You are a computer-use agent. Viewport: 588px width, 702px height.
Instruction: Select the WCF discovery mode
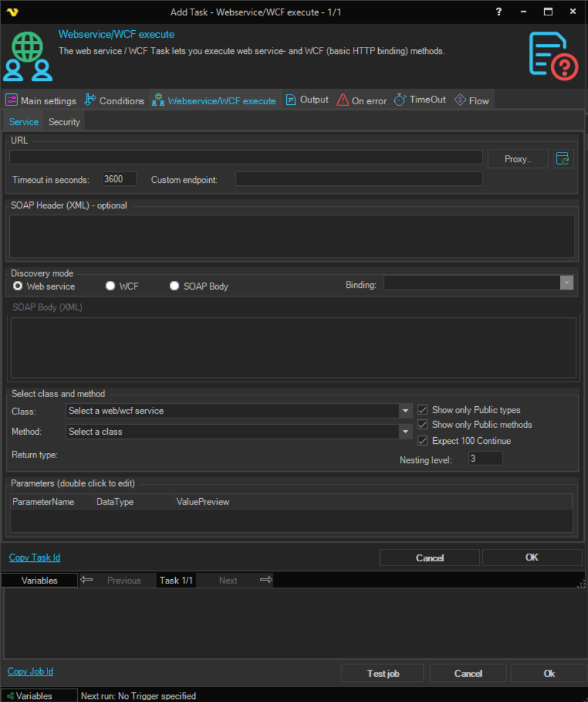pos(110,286)
